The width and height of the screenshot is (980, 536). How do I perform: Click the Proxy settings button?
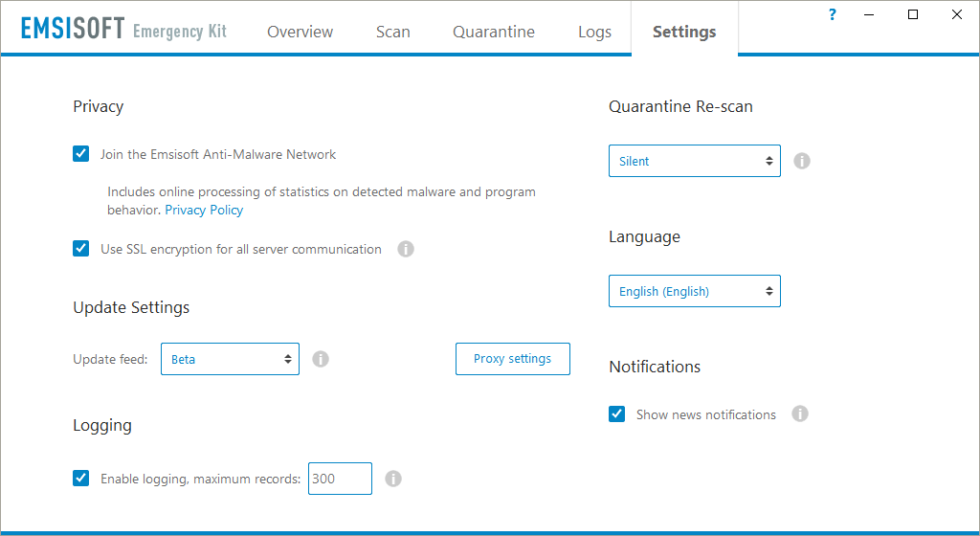pyautogui.click(x=512, y=359)
